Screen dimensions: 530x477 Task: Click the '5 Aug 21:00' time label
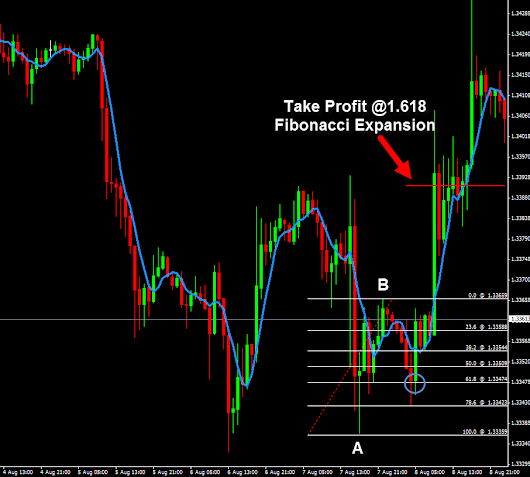click(168, 472)
